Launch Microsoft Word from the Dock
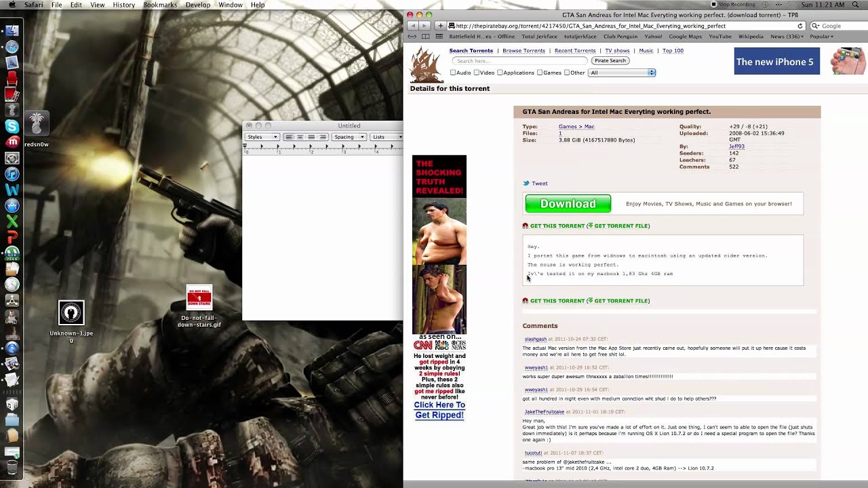The height and width of the screenshot is (488, 868). pos(12,190)
